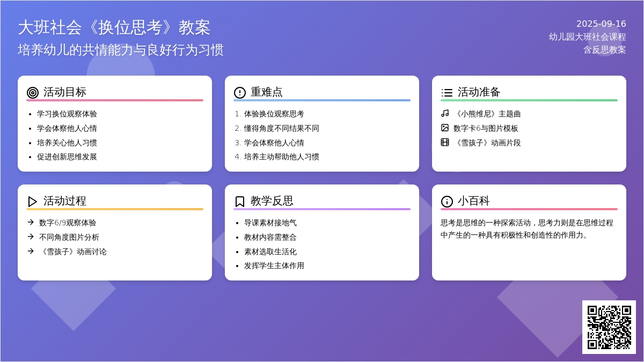The height and width of the screenshot is (362, 644).
Task: Click the music note icon for 小熊维尼主题曲
Action: [445, 113]
